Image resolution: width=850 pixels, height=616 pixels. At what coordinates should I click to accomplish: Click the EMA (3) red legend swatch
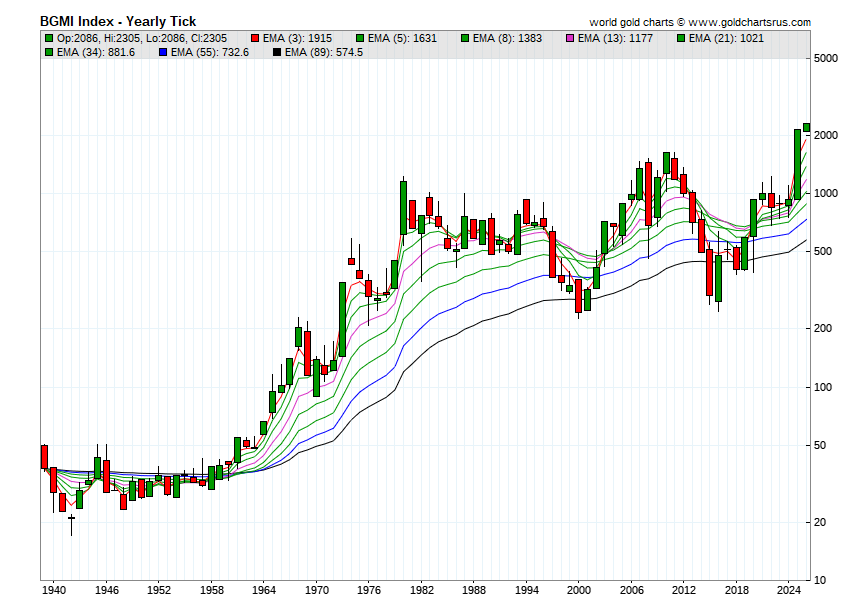[x=255, y=38]
